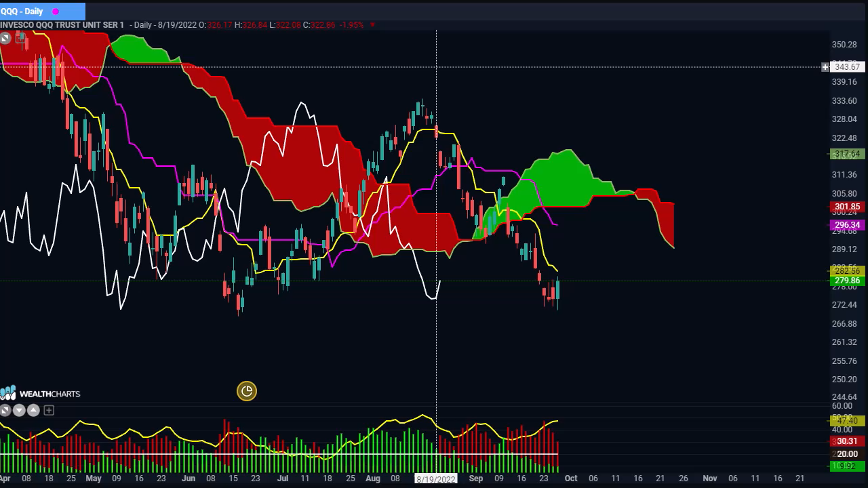Select the QQQ - Daily chart tab
Screen dimensions: 868x488
pyautogui.click(x=43, y=11)
